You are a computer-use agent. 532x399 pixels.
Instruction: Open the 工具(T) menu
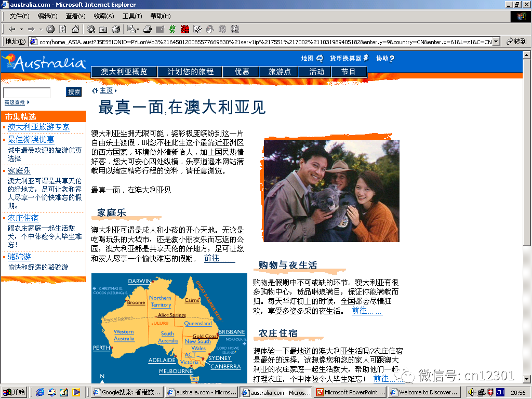132,16
